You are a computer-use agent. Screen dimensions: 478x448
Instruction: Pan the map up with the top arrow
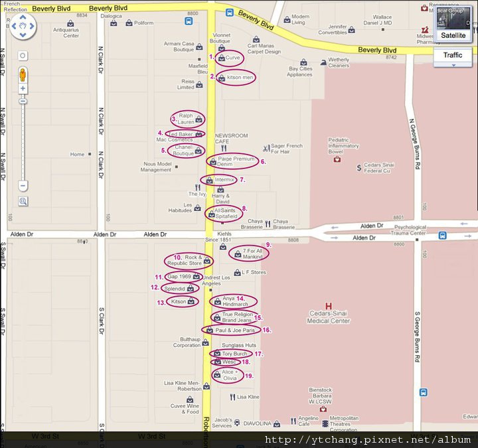(x=23, y=17)
